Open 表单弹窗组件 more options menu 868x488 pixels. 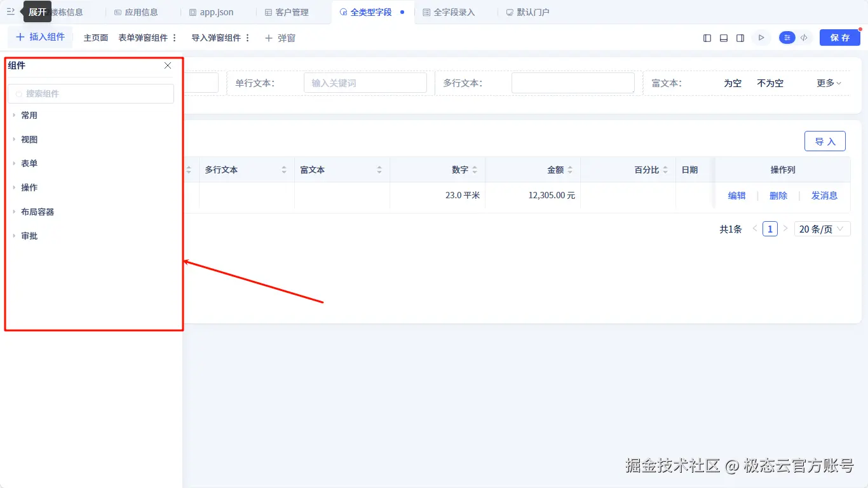click(175, 38)
